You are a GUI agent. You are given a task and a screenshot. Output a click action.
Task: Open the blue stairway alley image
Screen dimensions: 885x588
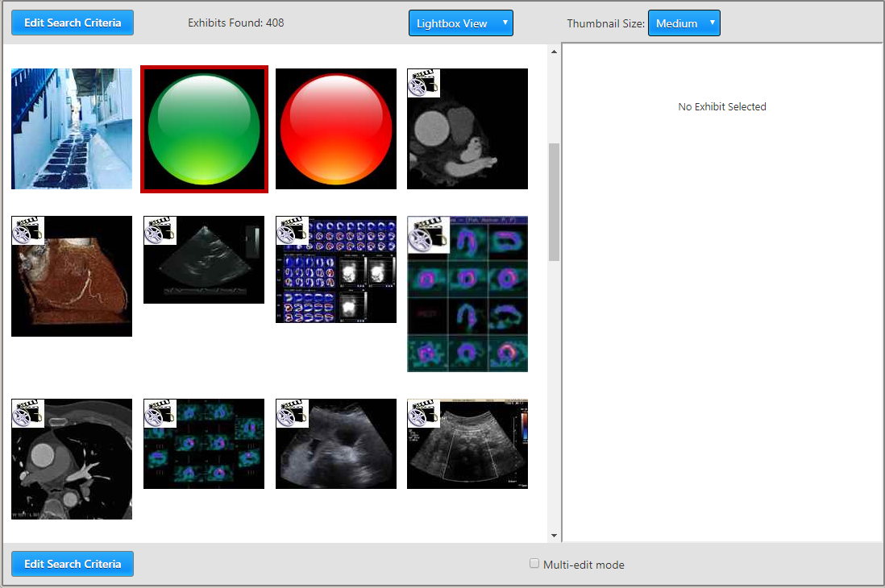(x=72, y=129)
